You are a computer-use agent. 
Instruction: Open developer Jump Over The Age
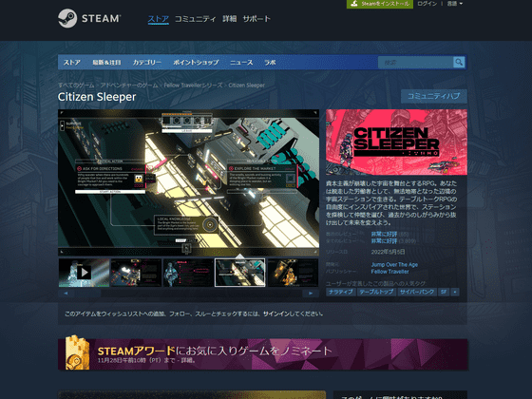click(x=394, y=265)
